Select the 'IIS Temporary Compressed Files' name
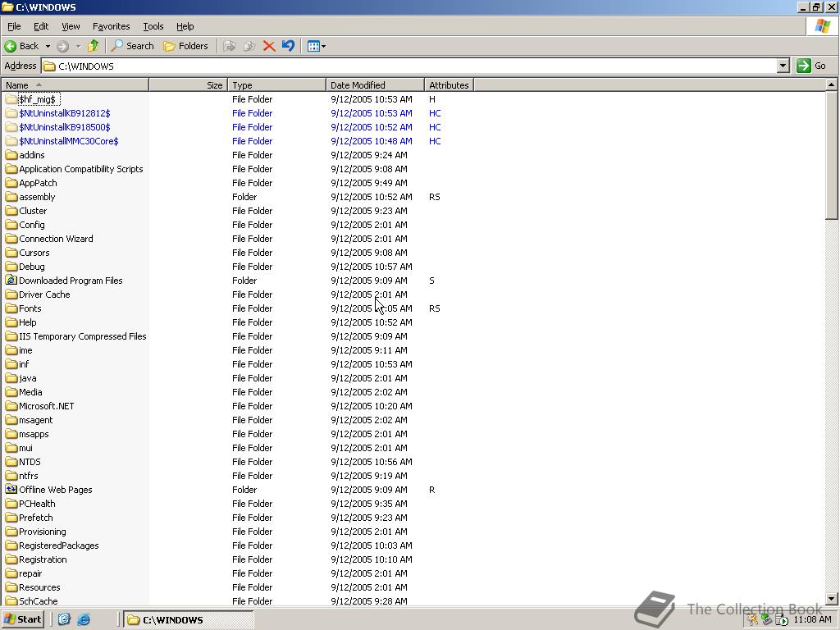Screen dimensions: 840x630 click(83, 336)
